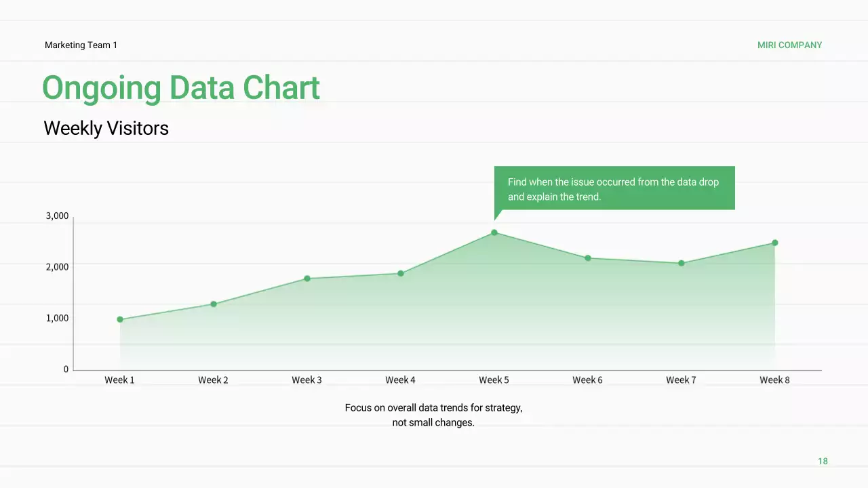Image resolution: width=868 pixels, height=488 pixels.
Task: Click the 'Week 8' x-axis label
Action: tap(774, 380)
